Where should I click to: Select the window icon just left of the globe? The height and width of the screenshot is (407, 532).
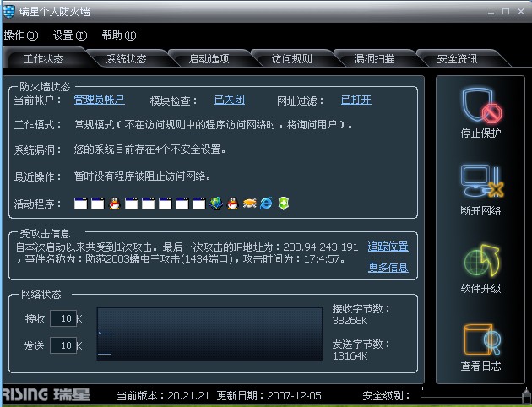pos(198,203)
